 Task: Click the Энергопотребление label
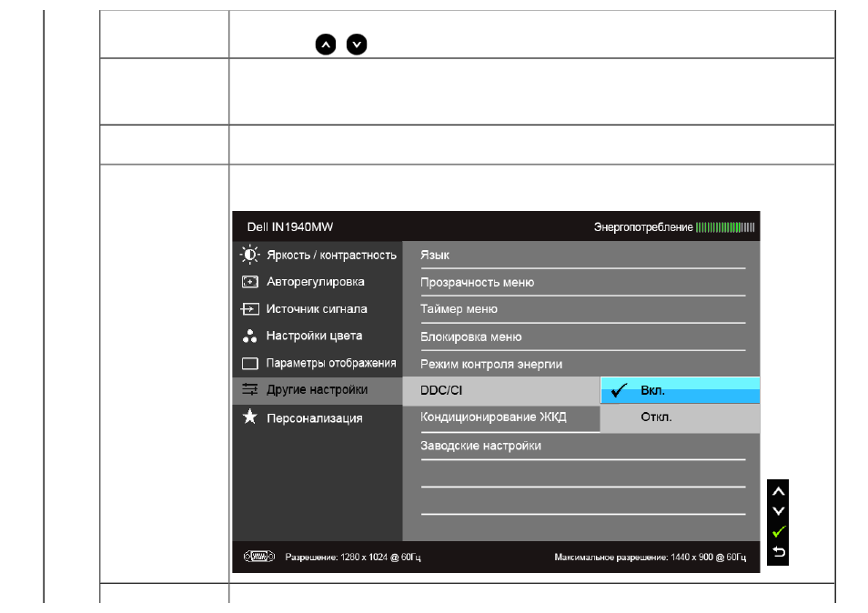(x=643, y=227)
